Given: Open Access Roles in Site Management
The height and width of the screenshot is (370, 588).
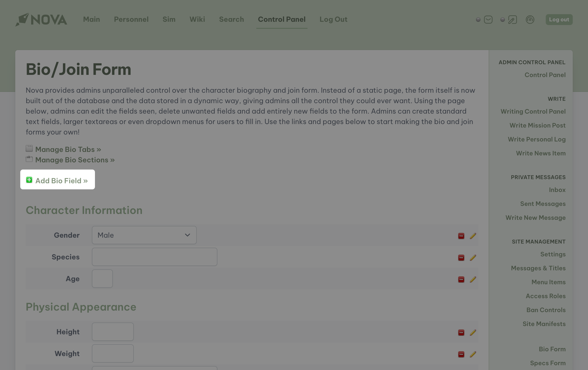Looking at the screenshot, I should click(x=546, y=296).
